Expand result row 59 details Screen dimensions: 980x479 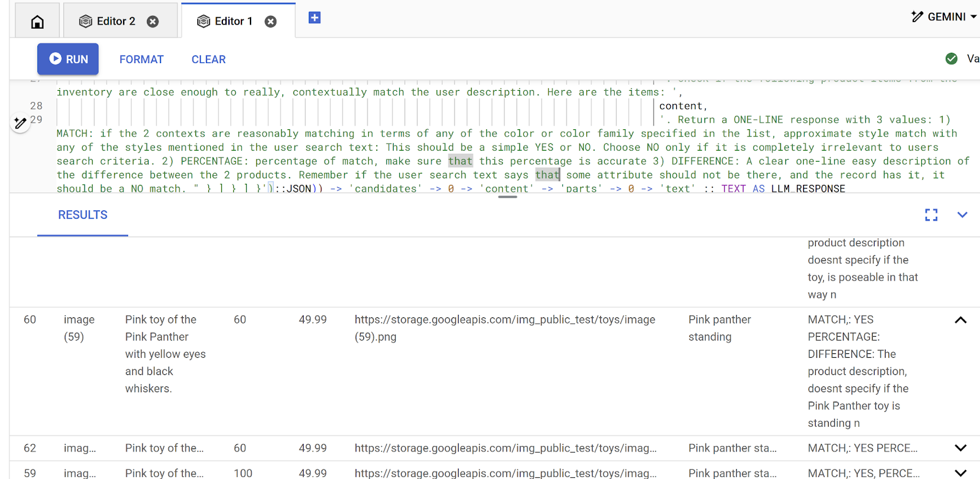pyautogui.click(x=960, y=473)
